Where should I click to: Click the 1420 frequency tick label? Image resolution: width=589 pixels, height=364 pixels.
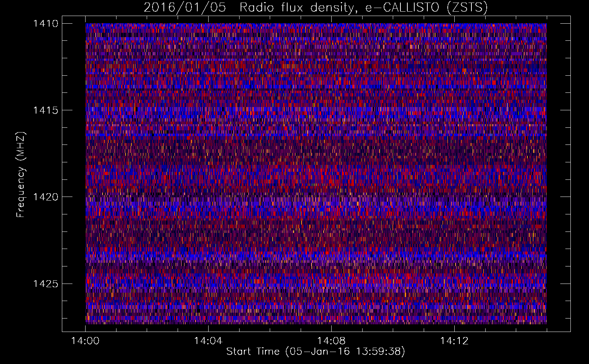[46, 197]
